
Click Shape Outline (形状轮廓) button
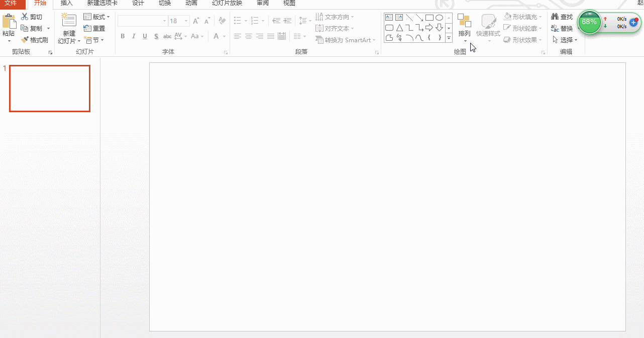coord(522,28)
